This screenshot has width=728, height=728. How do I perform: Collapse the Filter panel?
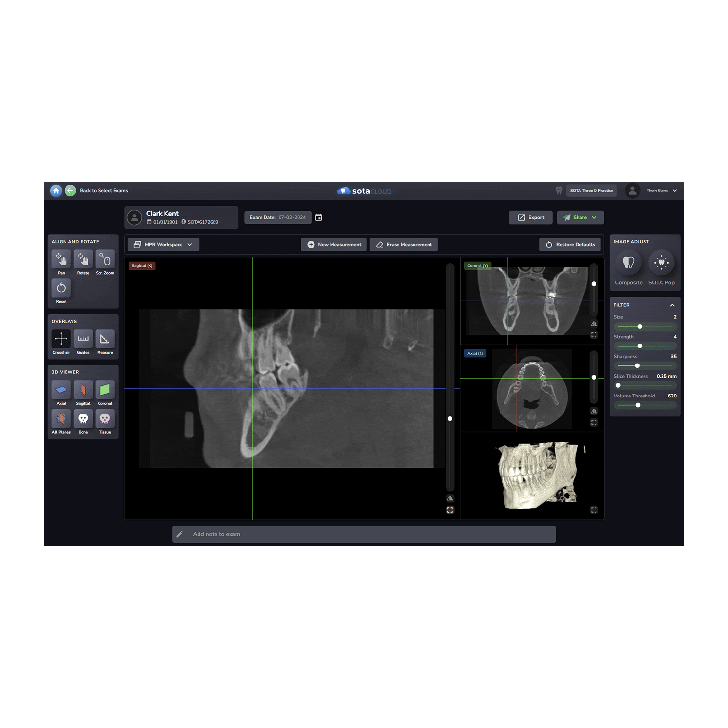(x=672, y=305)
